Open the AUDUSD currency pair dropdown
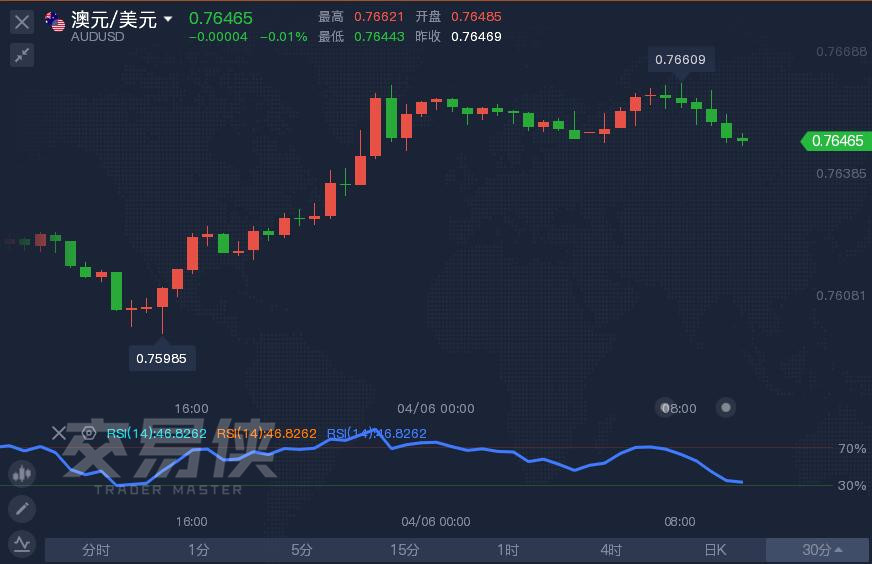 (x=167, y=19)
